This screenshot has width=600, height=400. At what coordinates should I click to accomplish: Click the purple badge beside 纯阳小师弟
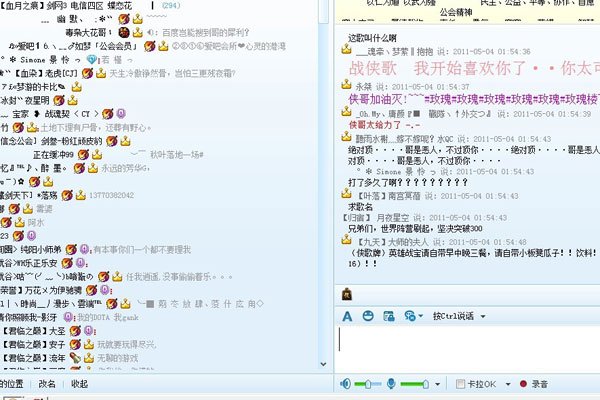[84, 250]
